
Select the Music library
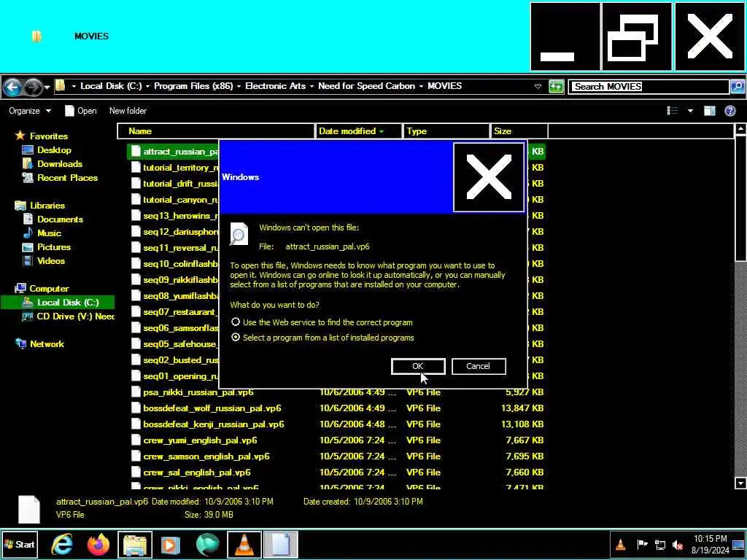point(49,233)
